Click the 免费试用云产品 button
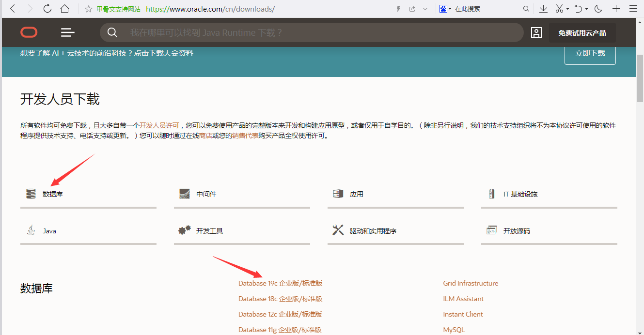 582,32
